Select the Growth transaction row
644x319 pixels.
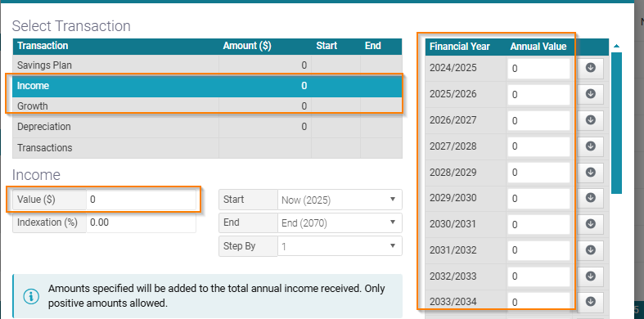point(207,106)
